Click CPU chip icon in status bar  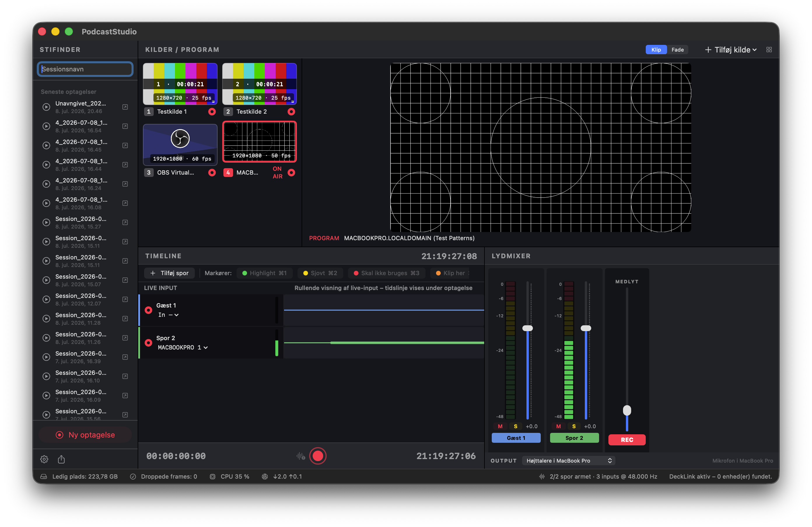[213, 477]
